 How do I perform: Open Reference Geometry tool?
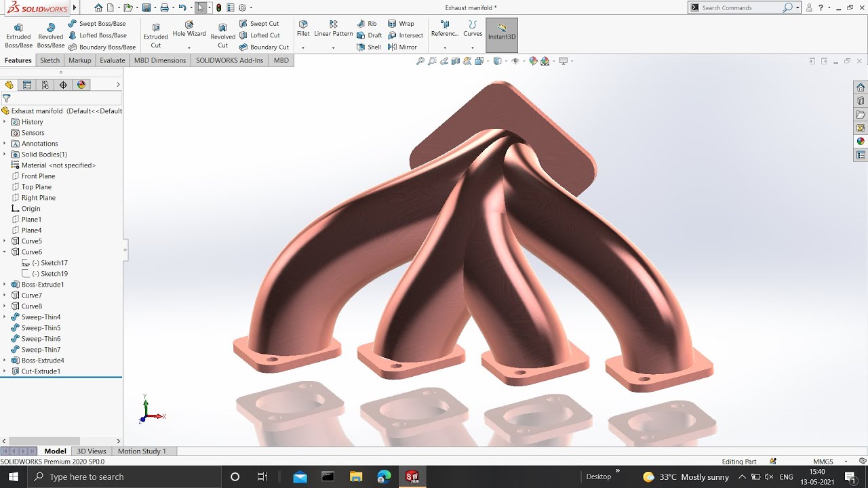click(445, 29)
